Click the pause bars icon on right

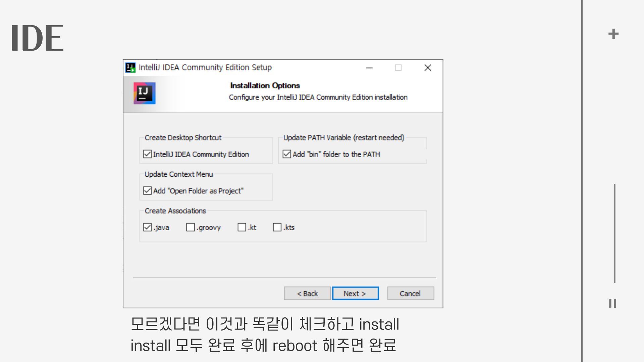pos(612,303)
